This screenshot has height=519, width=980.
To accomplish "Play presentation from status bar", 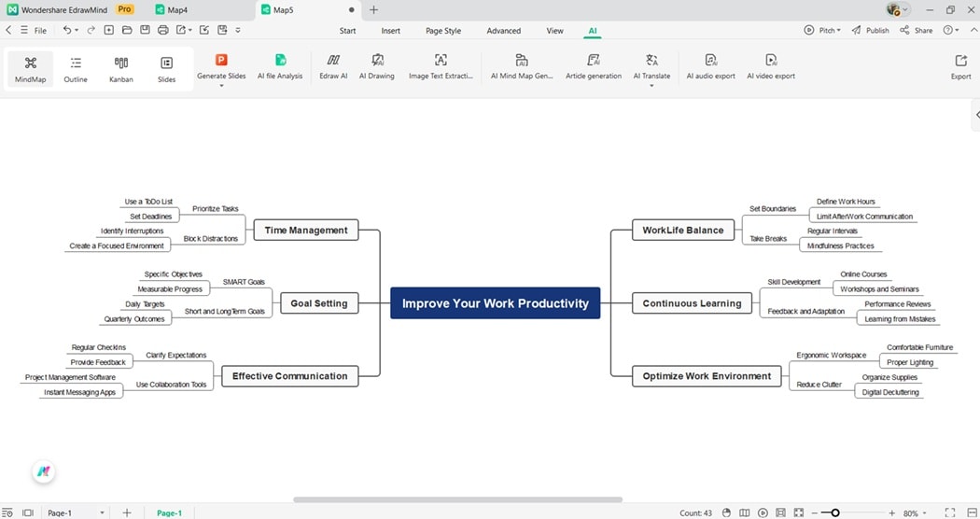I will 763,512.
